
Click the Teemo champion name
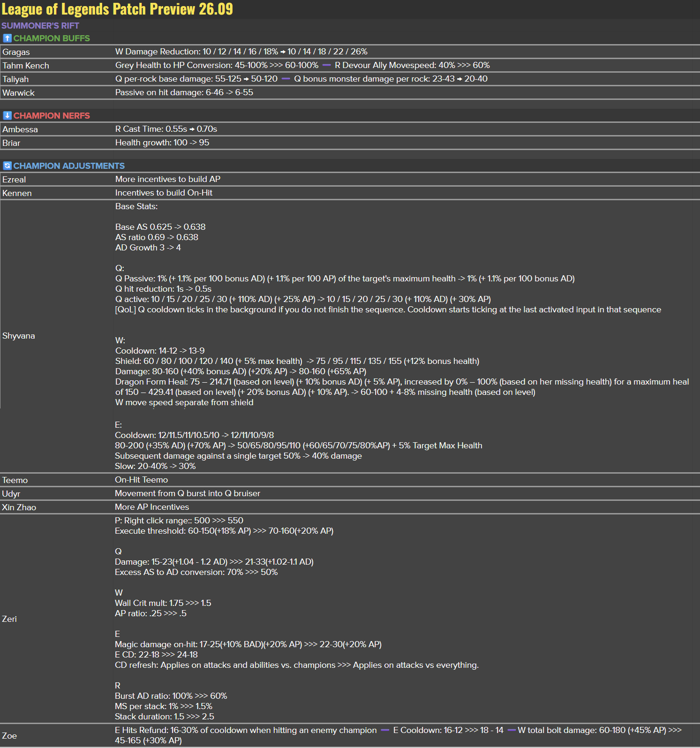(x=15, y=480)
